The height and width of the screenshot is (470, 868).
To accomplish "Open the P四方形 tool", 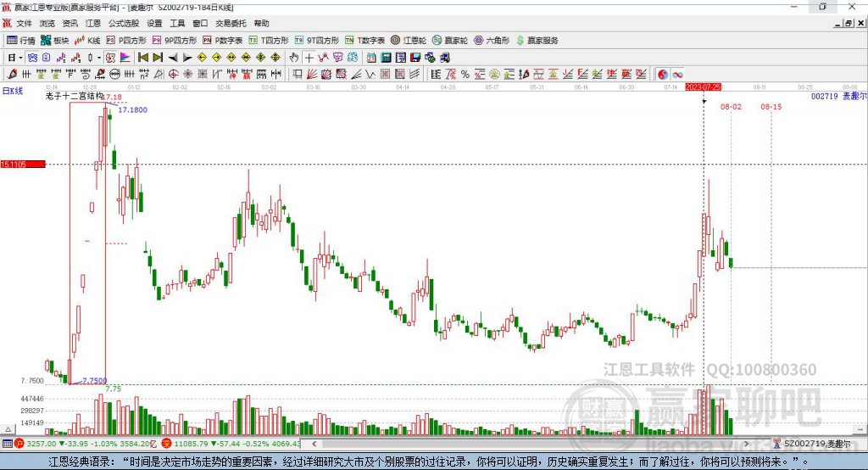I will click(127, 41).
